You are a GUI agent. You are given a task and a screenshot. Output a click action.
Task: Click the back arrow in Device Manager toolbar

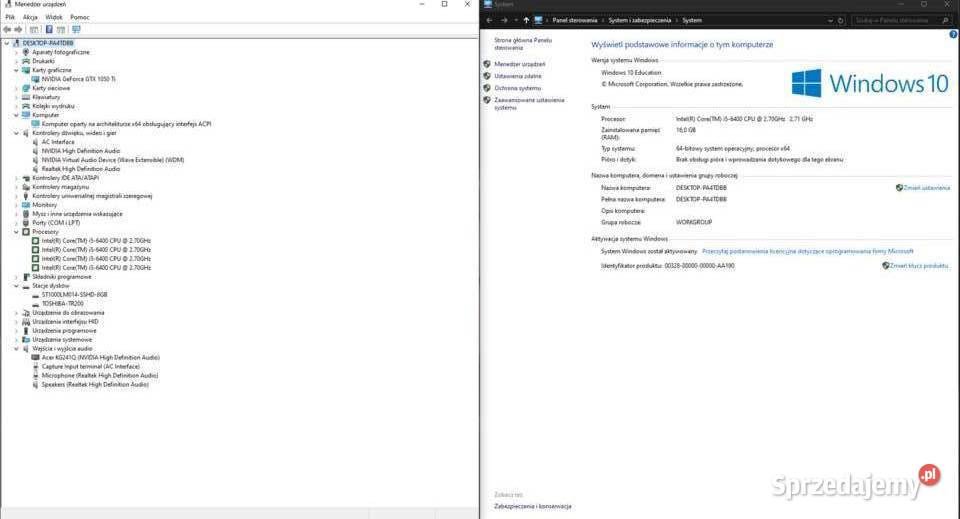pos(7,30)
